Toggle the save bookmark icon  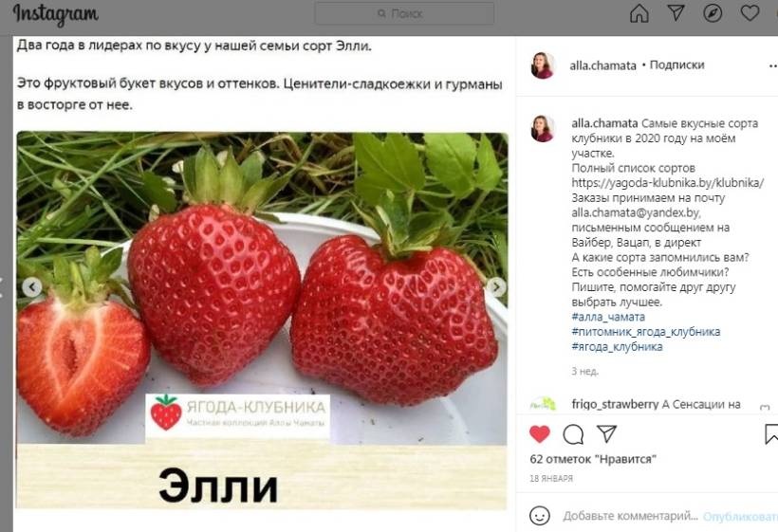click(771, 433)
